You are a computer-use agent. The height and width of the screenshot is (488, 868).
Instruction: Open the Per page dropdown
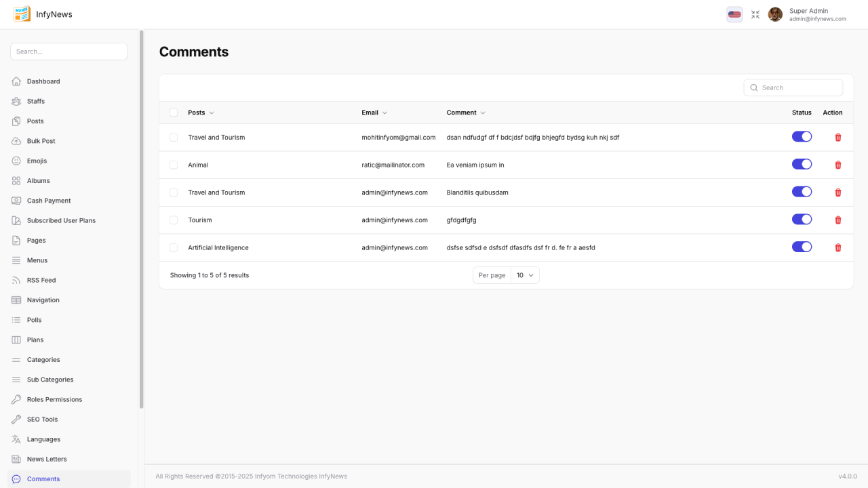(x=525, y=275)
